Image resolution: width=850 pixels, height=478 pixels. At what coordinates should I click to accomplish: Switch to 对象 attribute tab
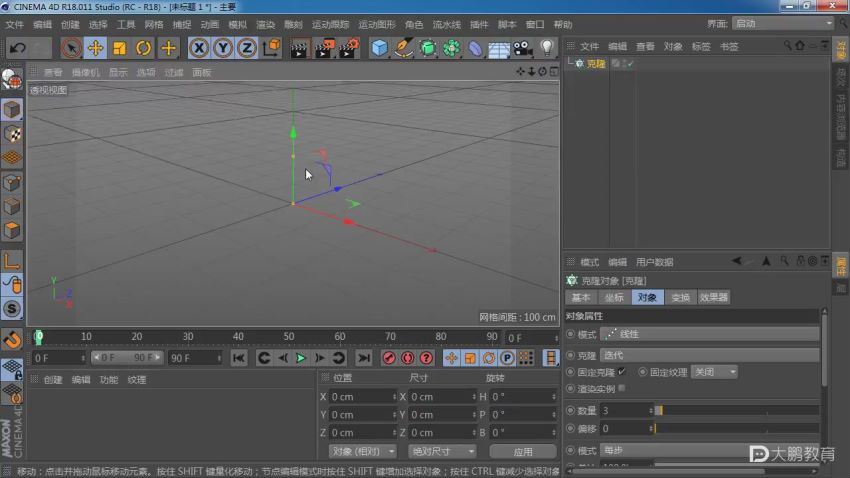(x=647, y=298)
